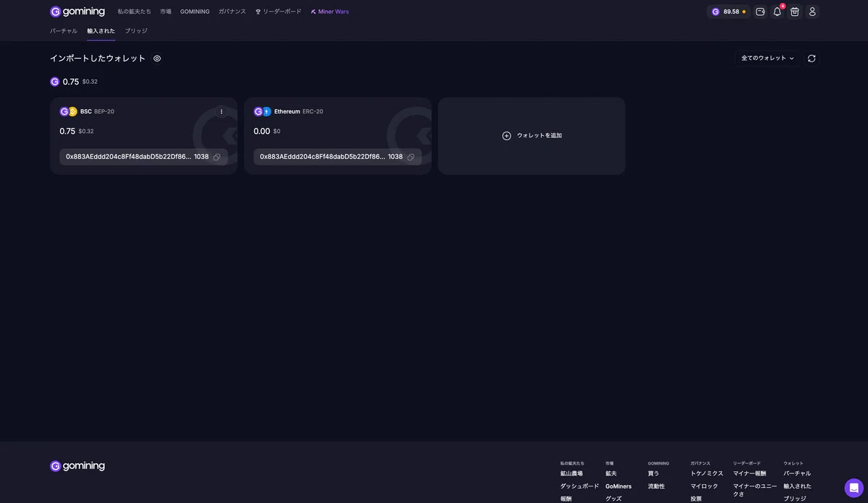Open the chat support widget

tap(854, 488)
